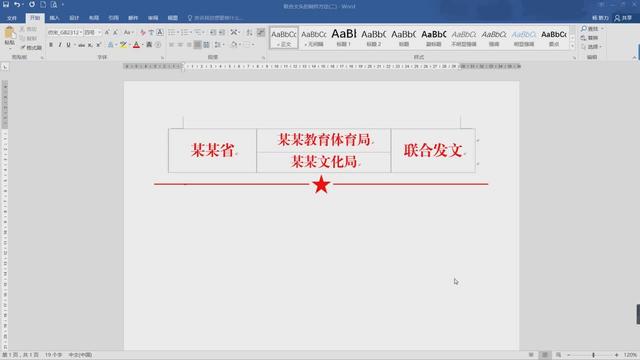This screenshot has width=640, height=360.
Task: Click the Format Painter button
Action: click(31, 48)
